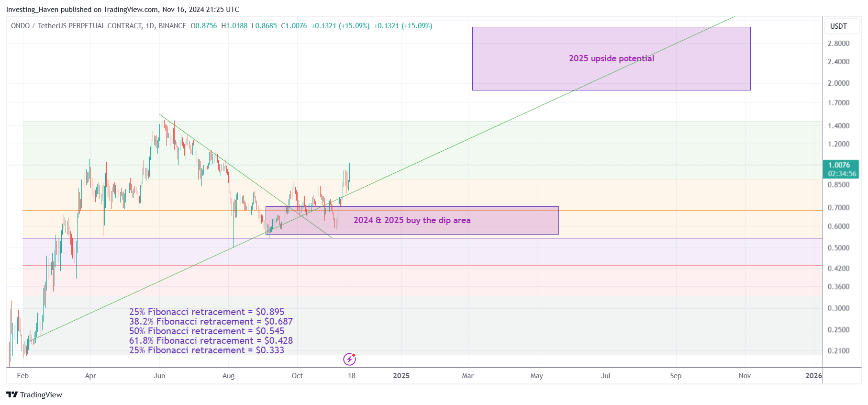
Task: Click the current price label 1.0076
Action: point(839,165)
